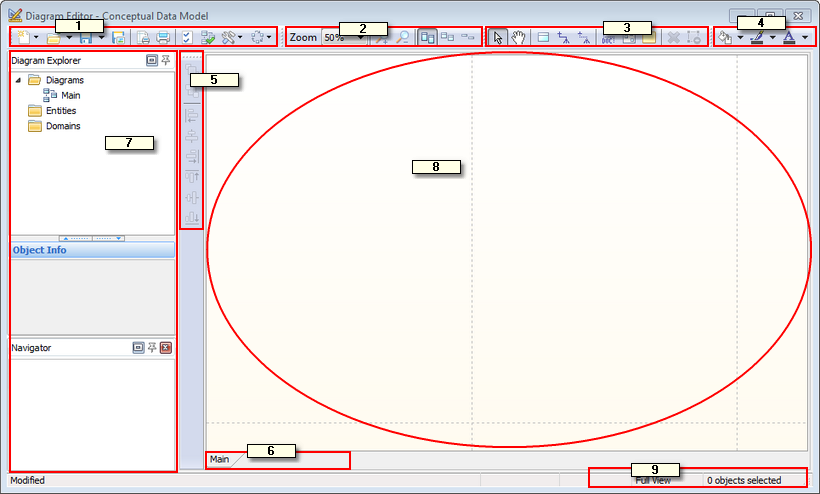Pin the Navigator panel
The image size is (820, 494).
(152, 348)
